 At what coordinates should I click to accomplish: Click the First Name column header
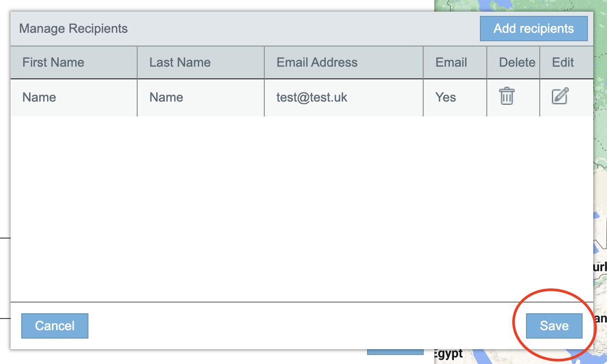click(53, 62)
